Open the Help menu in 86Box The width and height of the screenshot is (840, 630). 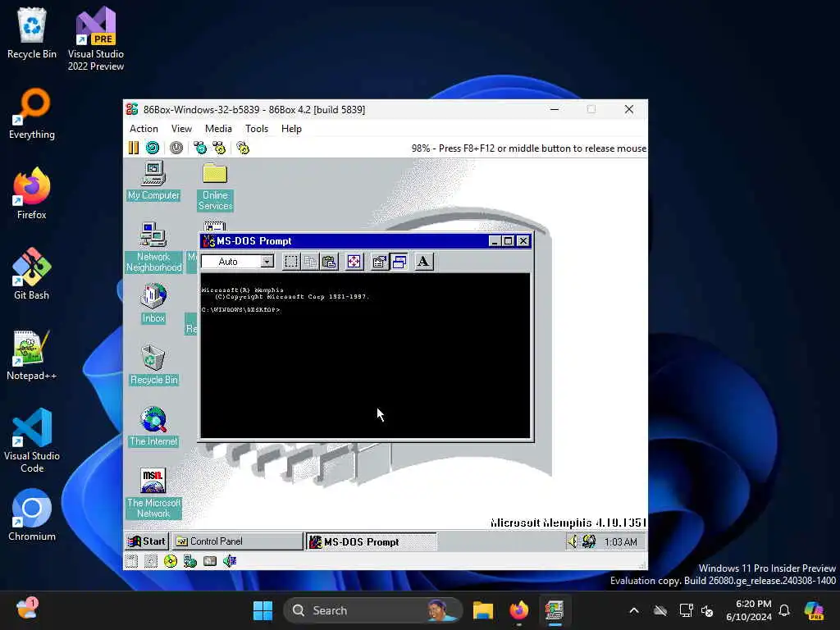tap(291, 129)
